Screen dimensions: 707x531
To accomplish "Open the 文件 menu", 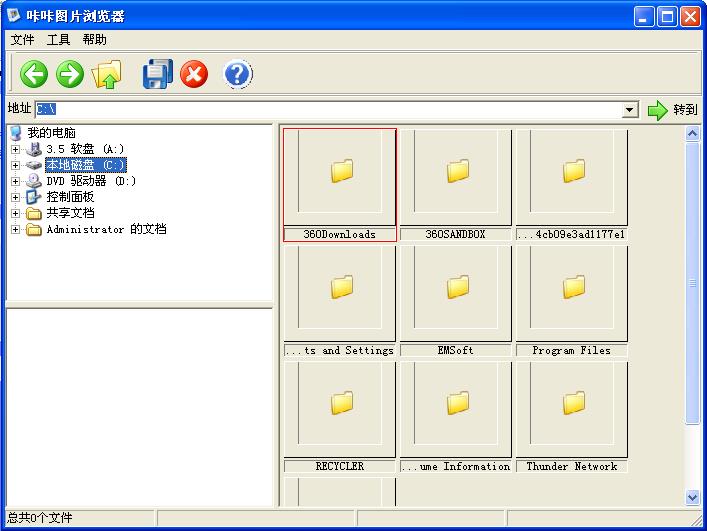I will 22,40.
